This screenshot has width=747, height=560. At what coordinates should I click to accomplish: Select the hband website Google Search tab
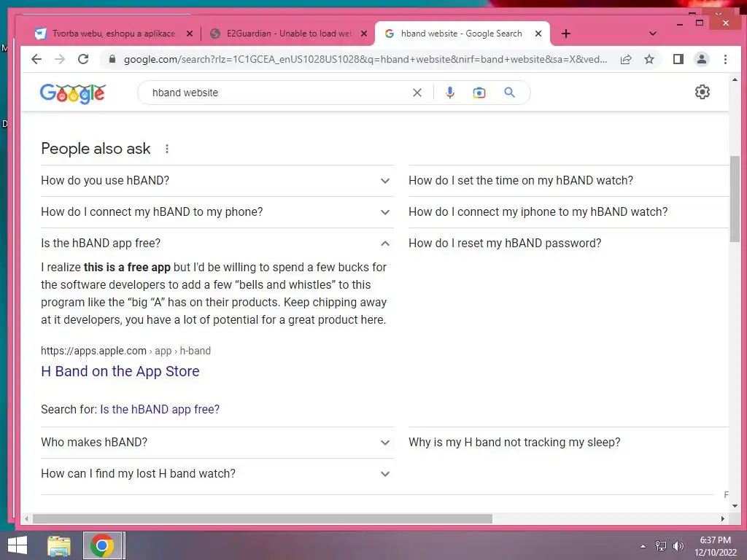[x=462, y=34]
